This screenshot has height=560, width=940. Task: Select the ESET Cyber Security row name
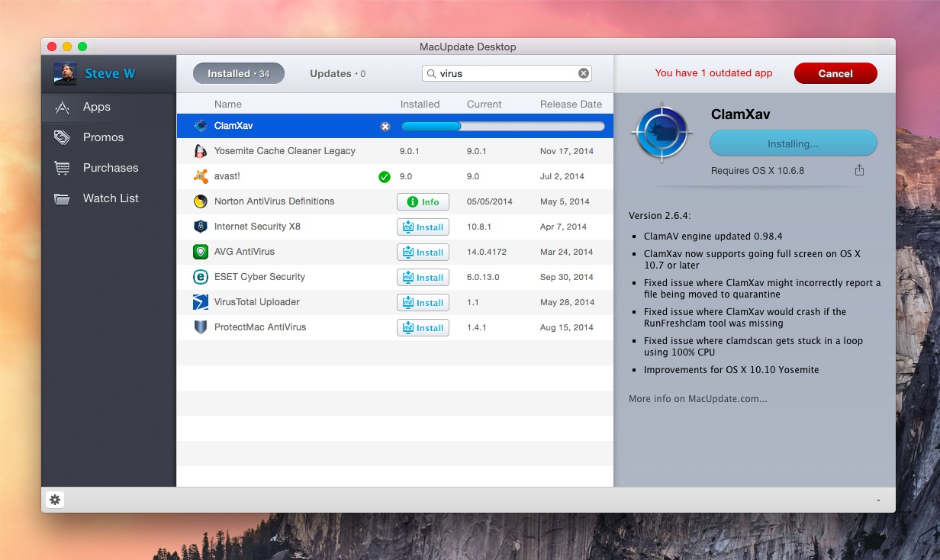coord(259,277)
